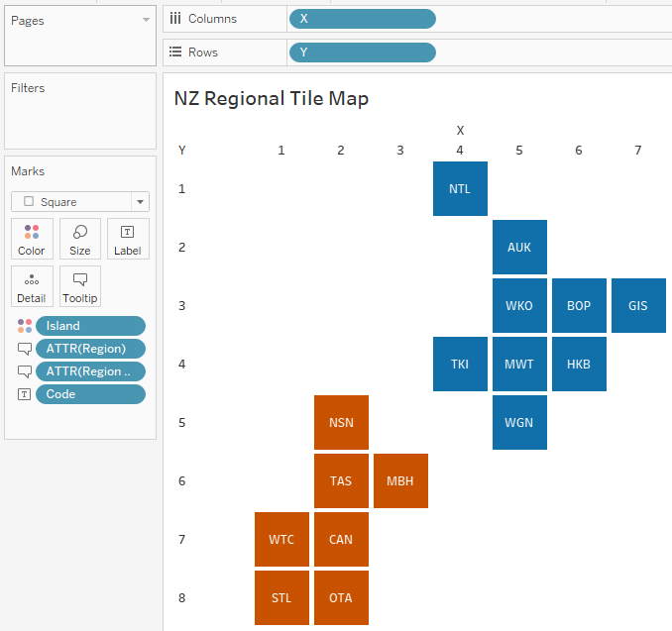Screen dimensions: 672x631
Task: Expand the Pages shelf dropdown arrow
Action: (x=147, y=20)
